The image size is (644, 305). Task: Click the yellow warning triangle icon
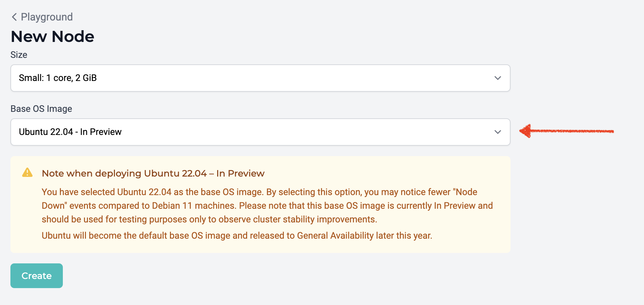pos(27,173)
